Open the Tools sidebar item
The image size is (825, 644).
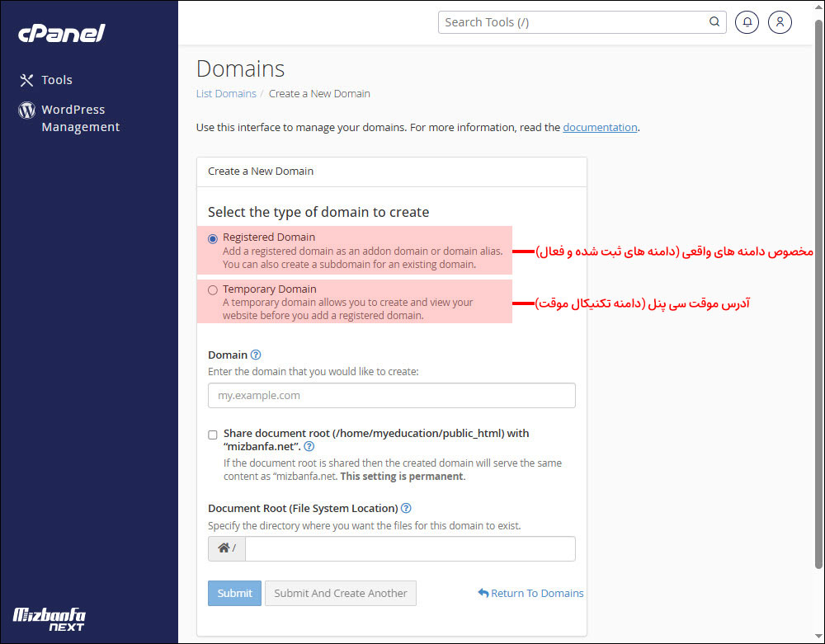(46, 80)
